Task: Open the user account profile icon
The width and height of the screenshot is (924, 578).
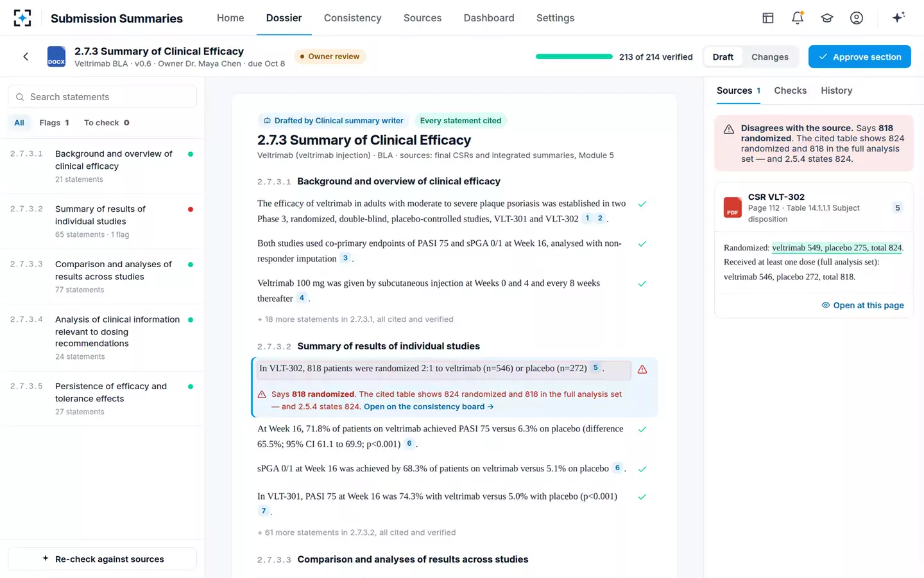Action: pyautogui.click(x=857, y=18)
